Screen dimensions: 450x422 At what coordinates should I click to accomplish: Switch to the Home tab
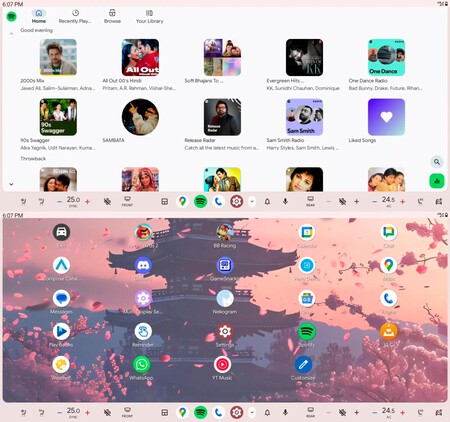click(39, 16)
